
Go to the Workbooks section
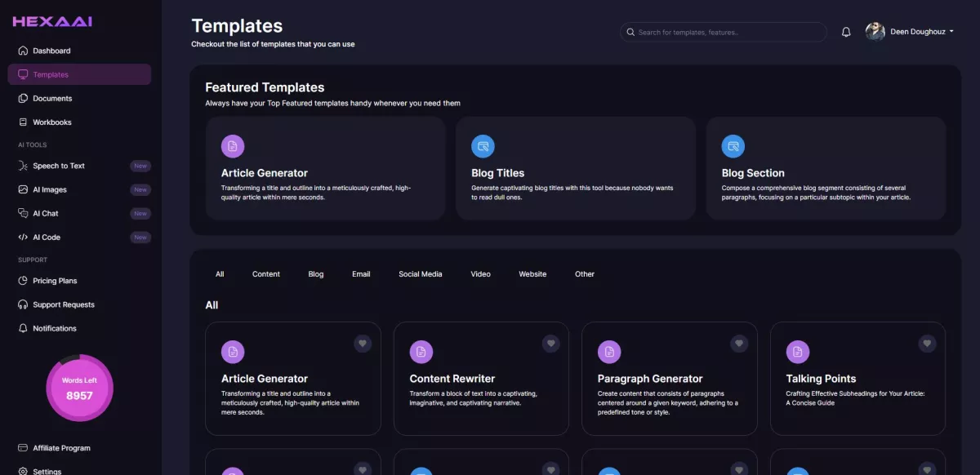coord(52,122)
